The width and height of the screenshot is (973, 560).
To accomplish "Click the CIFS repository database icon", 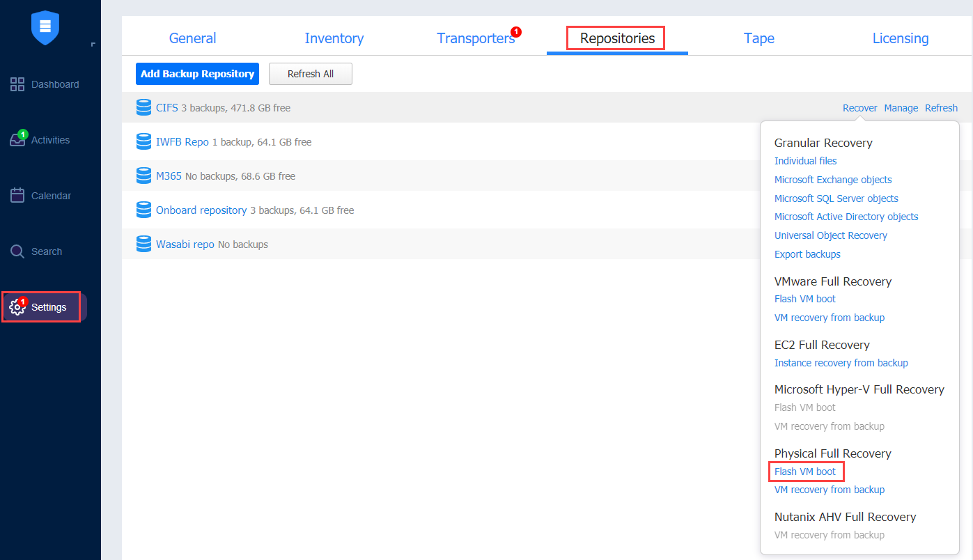I will [143, 108].
